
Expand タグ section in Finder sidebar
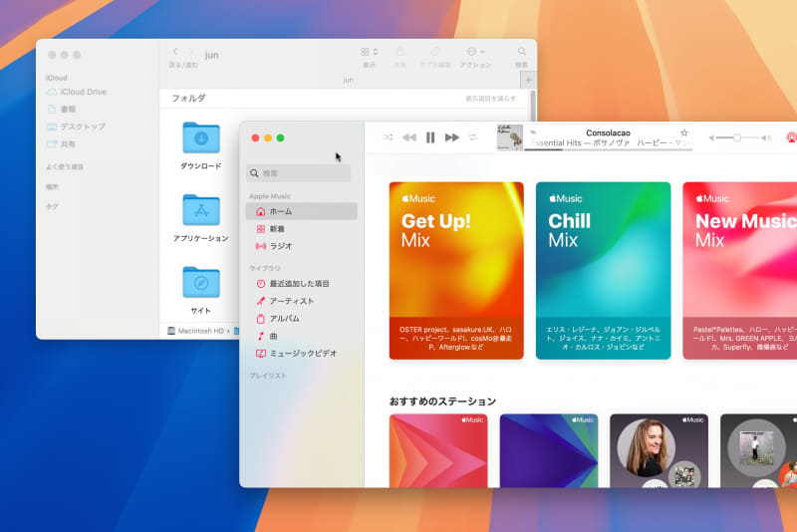pos(52,207)
